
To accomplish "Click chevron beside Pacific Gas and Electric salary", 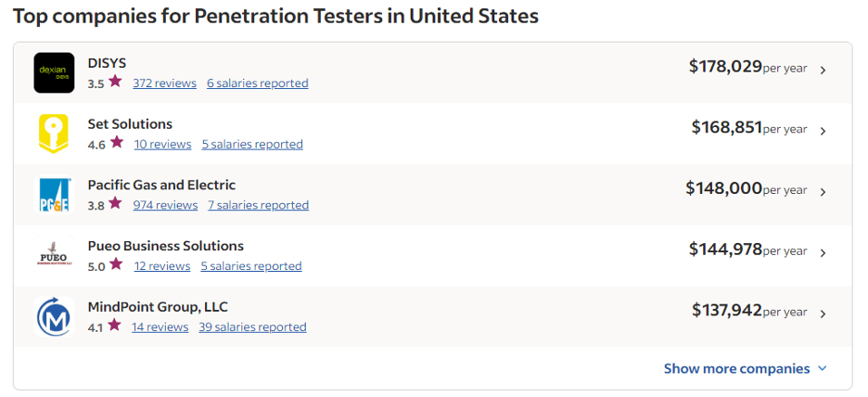I will (823, 192).
